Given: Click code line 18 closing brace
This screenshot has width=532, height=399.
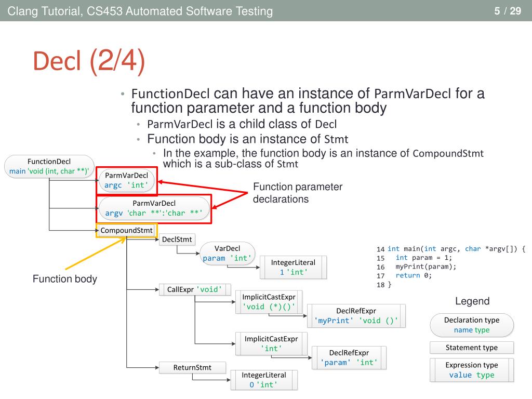Looking at the screenshot, I should click(384, 285).
